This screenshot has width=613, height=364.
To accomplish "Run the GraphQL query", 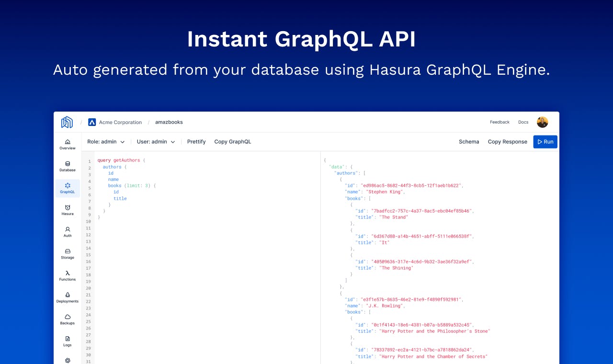I will click(x=545, y=142).
